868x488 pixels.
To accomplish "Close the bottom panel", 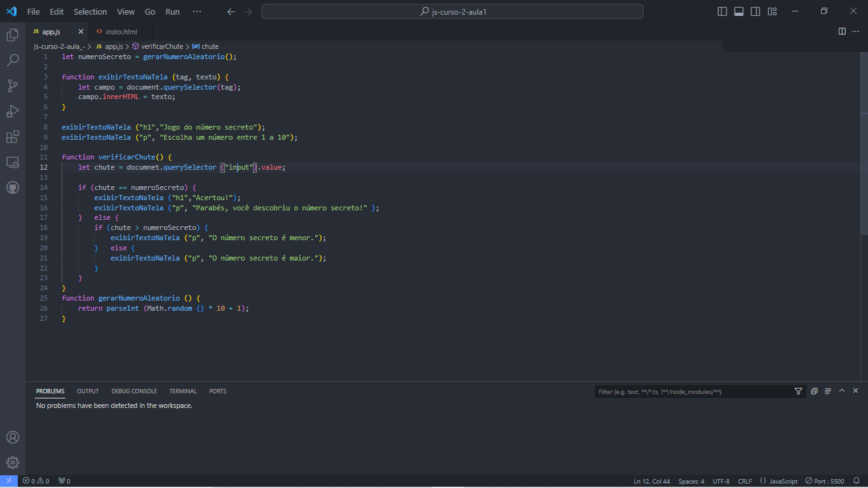I will click(855, 391).
